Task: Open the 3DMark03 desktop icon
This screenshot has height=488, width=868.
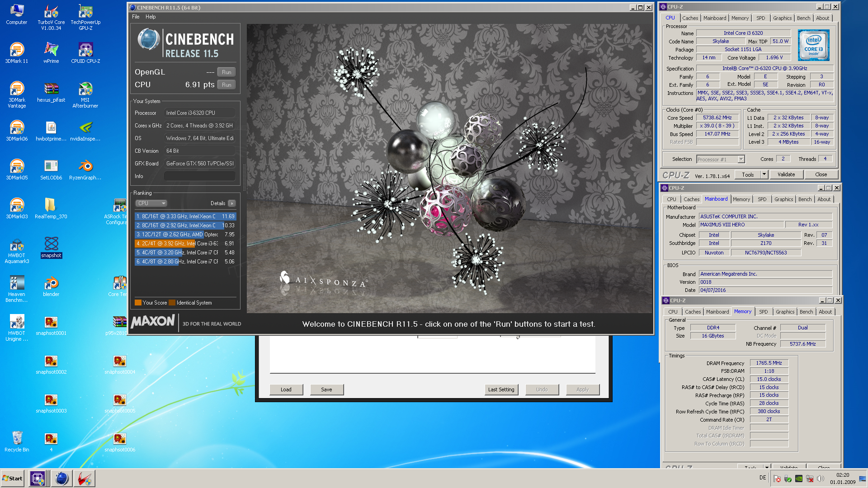Action: (17, 208)
